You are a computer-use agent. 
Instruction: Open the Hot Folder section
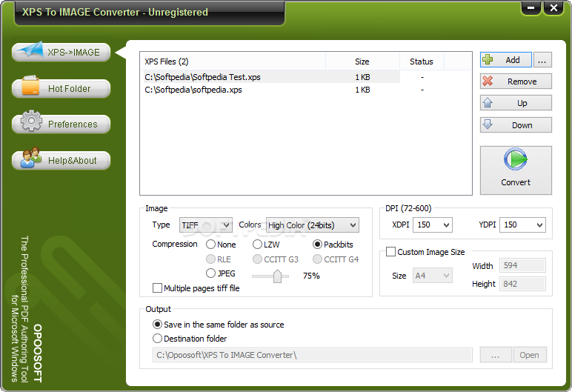[61, 88]
